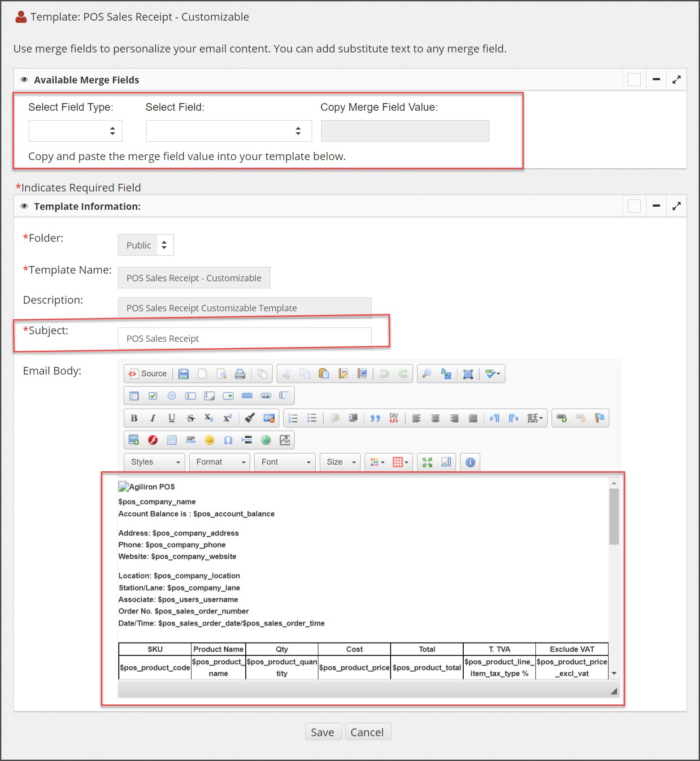Open the Language dropdown in toolbar
The height and width of the screenshot is (761, 700).
535,418
